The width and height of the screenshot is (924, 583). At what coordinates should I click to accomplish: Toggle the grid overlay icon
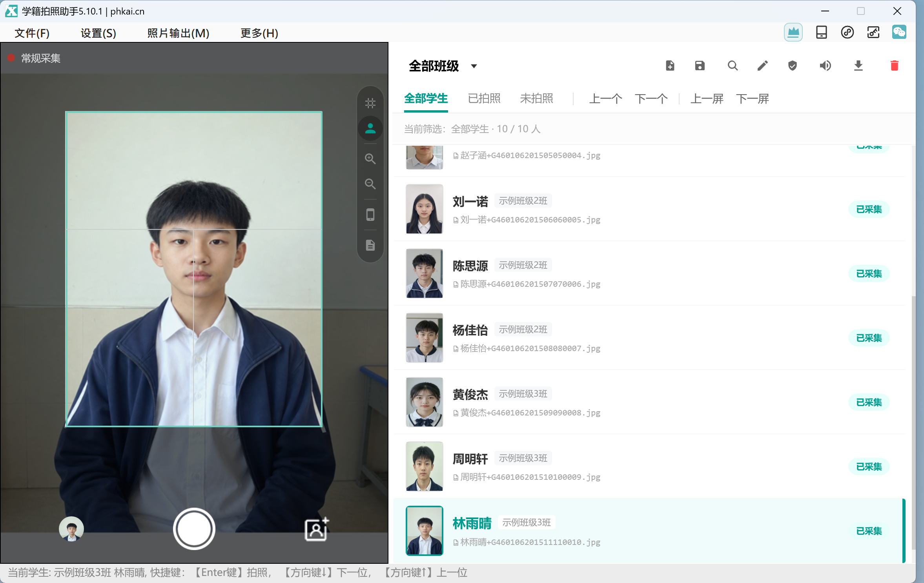click(370, 103)
